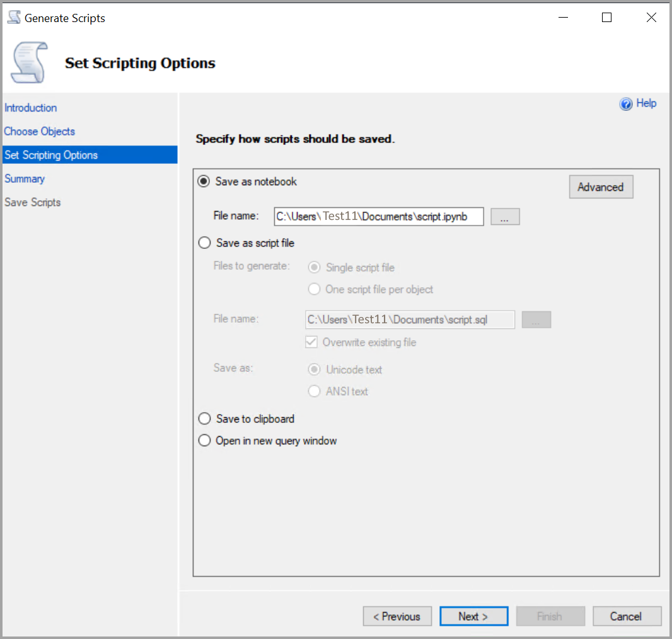Navigate to the Introduction step

pyautogui.click(x=30, y=107)
